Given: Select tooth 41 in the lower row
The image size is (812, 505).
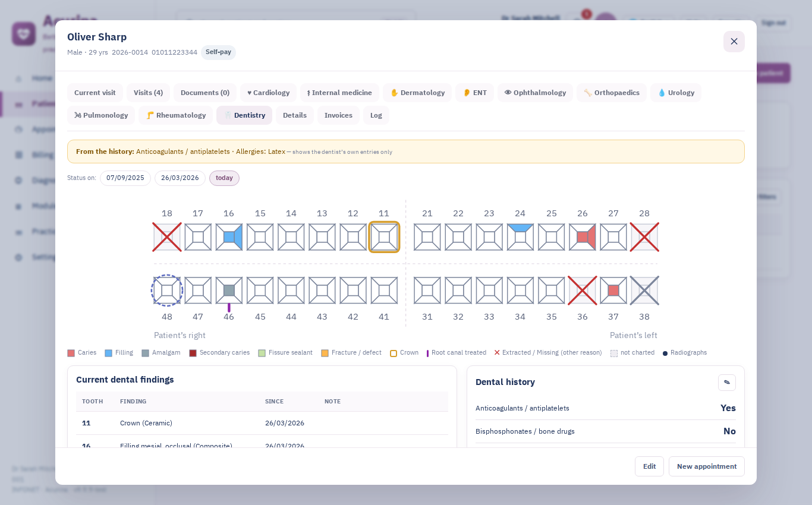Looking at the screenshot, I should point(384,291).
